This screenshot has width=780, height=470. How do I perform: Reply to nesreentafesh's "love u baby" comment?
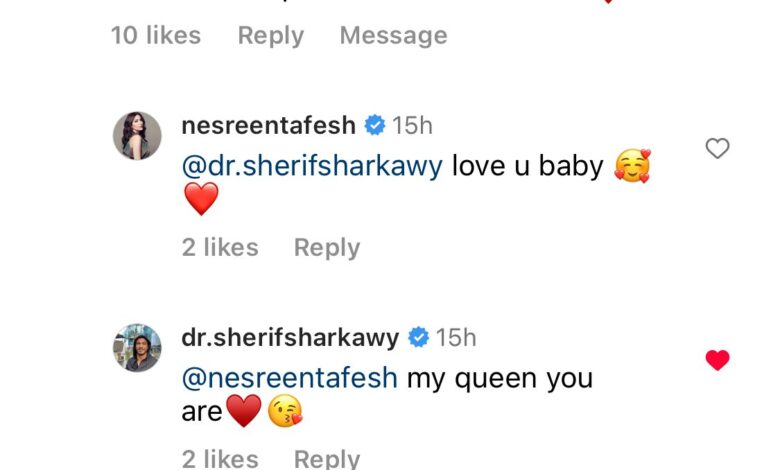[x=326, y=247]
